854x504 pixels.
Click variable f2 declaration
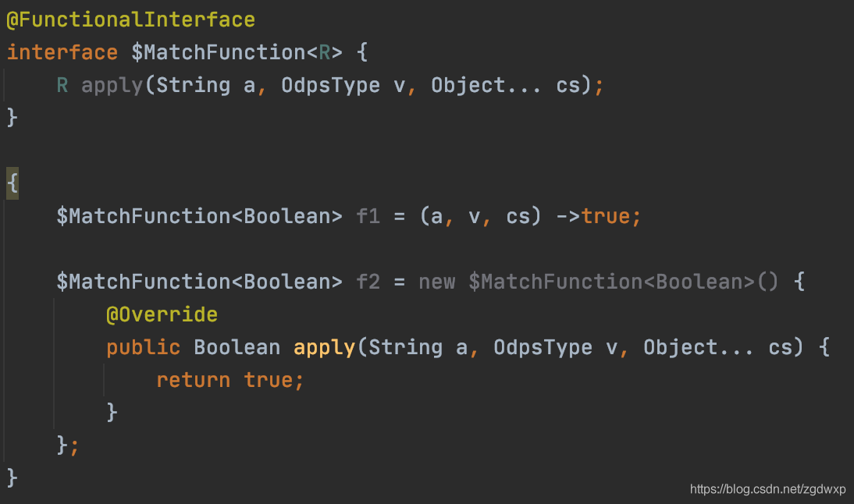pyautogui.click(x=368, y=282)
